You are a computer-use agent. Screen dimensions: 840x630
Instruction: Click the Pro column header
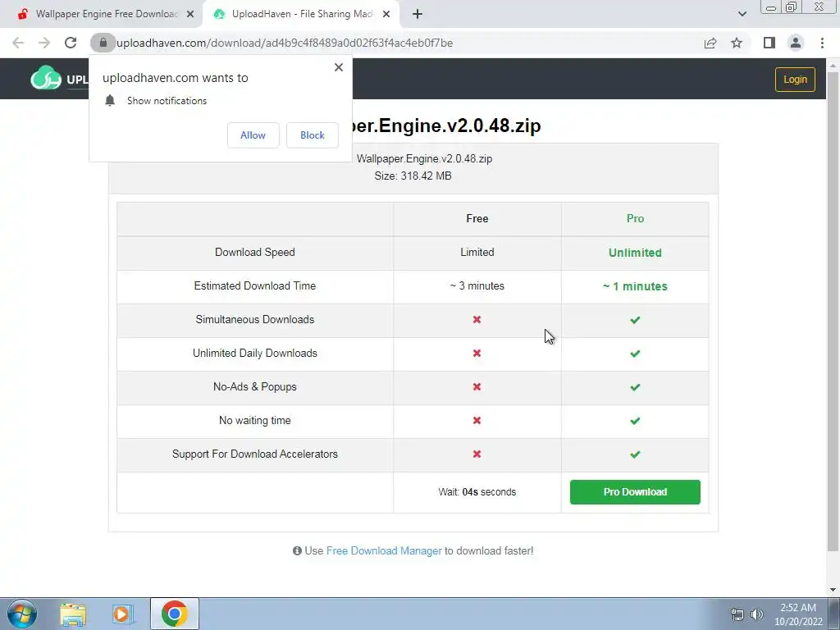(635, 218)
